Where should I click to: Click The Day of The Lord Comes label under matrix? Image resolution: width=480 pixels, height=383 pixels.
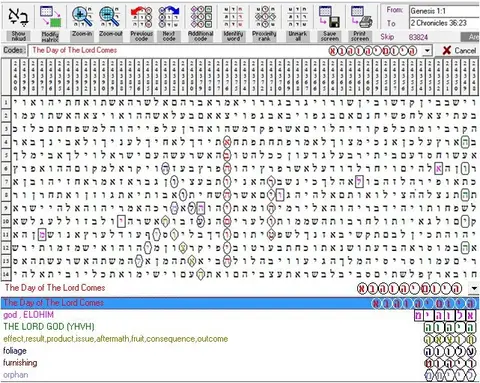click(55, 288)
